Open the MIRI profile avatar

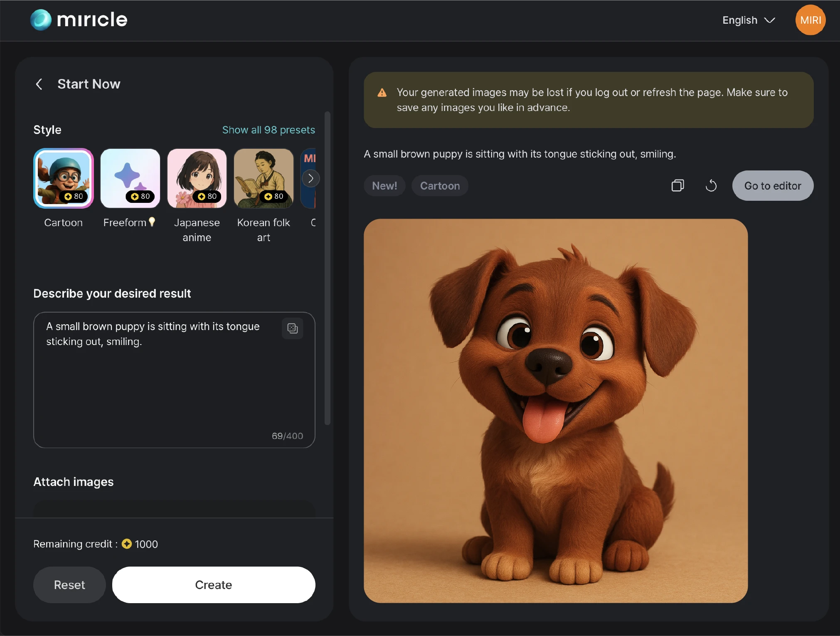coord(809,20)
